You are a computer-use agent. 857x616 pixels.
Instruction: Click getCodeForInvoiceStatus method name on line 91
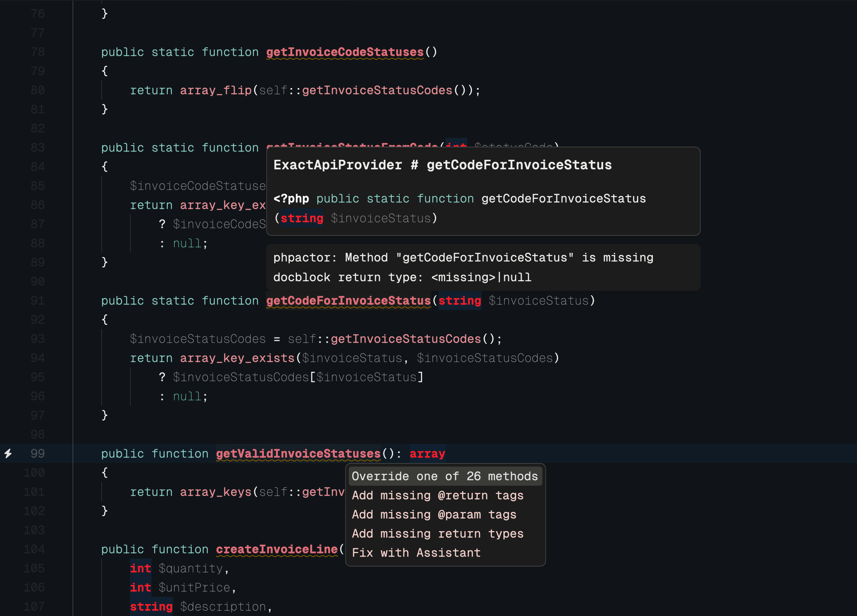348,301
